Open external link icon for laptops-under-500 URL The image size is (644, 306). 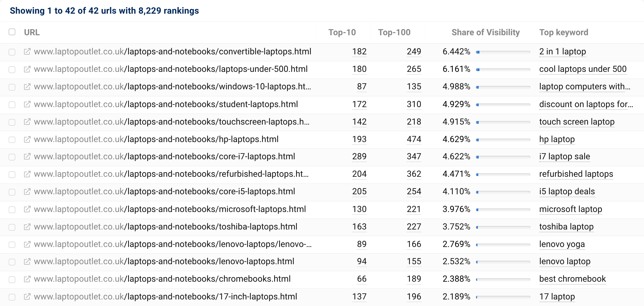(x=27, y=69)
